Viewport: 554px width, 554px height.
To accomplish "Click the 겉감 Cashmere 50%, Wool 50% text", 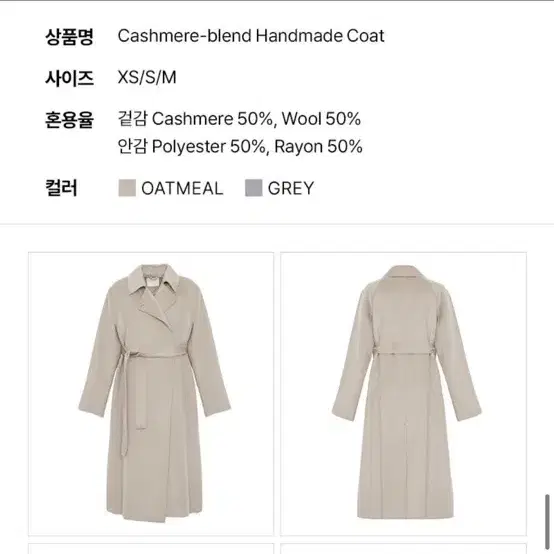I will click(239, 119).
